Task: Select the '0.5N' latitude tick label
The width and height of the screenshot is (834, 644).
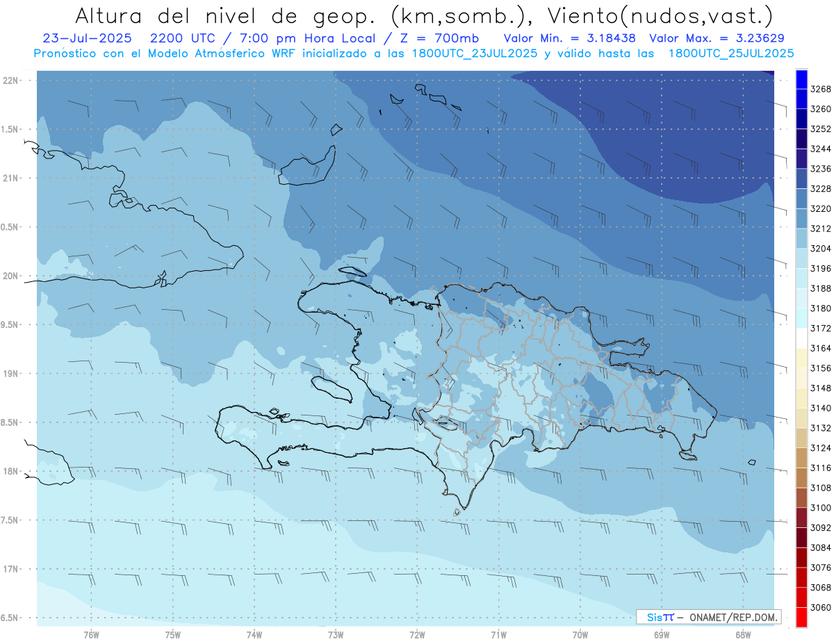Action: pyautogui.click(x=10, y=227)
